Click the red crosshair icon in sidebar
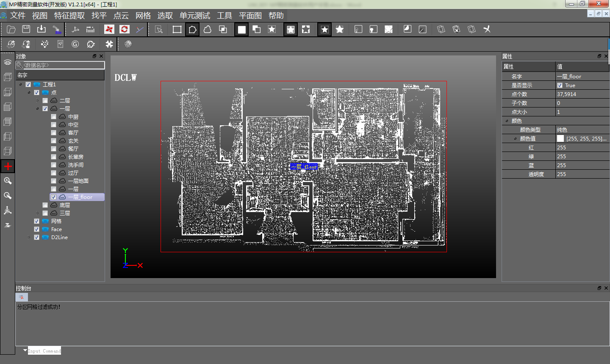The height and width of the screenshot is (364, 610). pyautogui.click(x=8, y=166)
